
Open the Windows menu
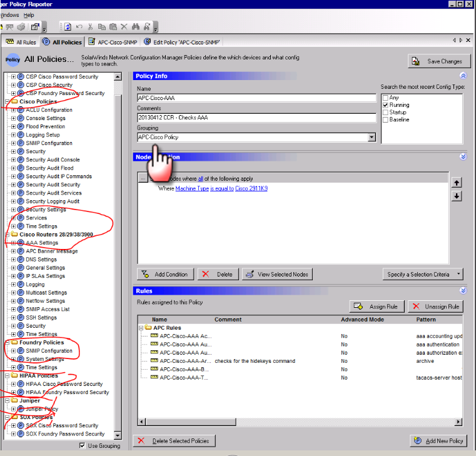click(x=10, y=15)
